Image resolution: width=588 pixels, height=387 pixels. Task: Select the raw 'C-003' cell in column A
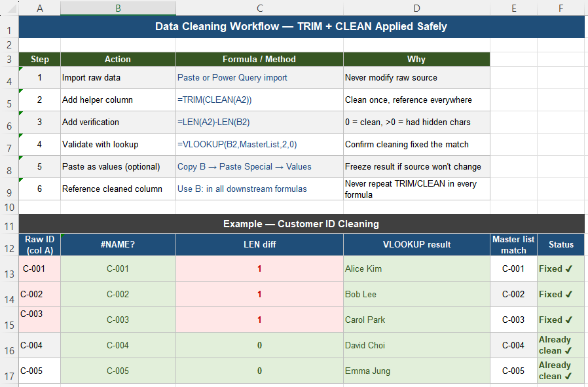(x=40, y=320)
